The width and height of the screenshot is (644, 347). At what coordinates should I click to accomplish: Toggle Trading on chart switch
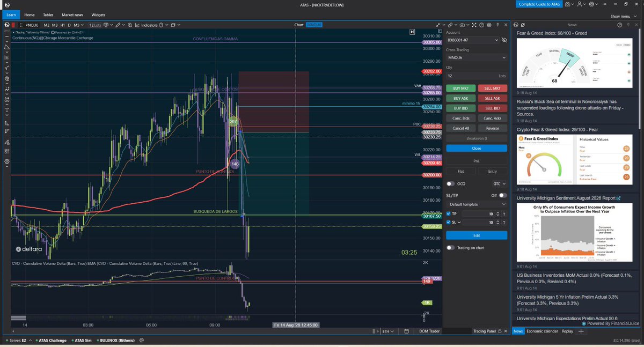click(450, 248)
